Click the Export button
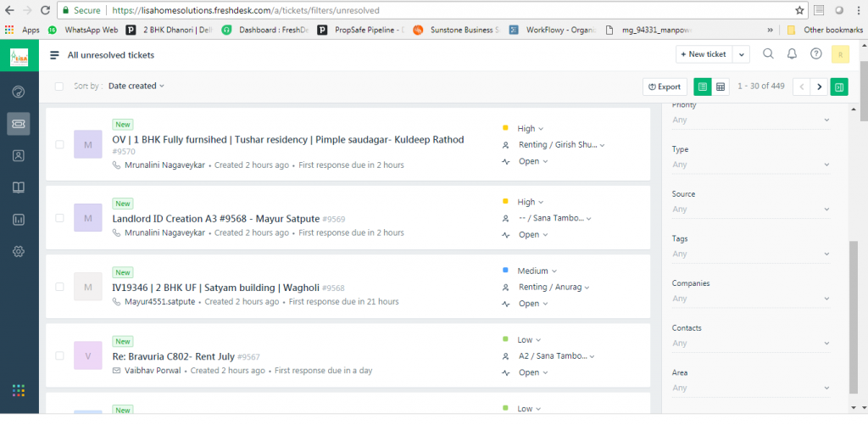 tap(665, 87)
